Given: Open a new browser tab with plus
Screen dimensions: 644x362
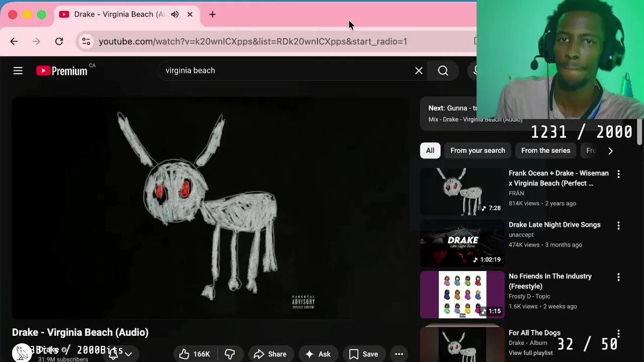Looking at the screenshot, I should 212,15.
